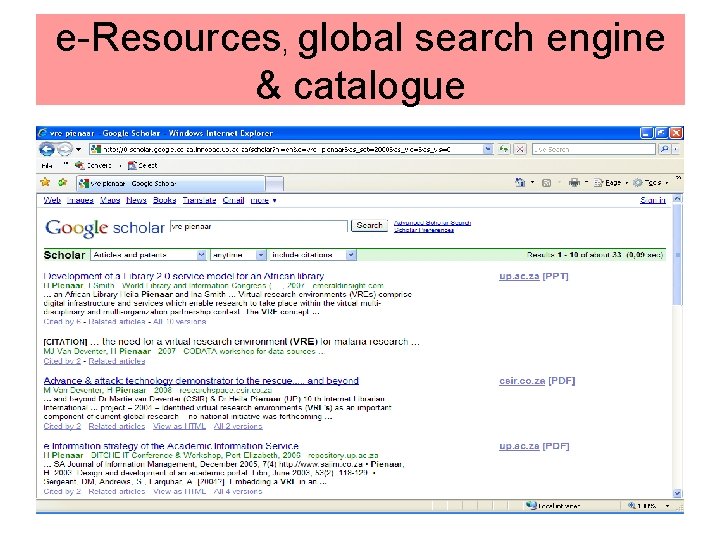This screenshot has height=540, width=720.
Task: Refresh the page with green arrows icon
Action: pos(504,149)
